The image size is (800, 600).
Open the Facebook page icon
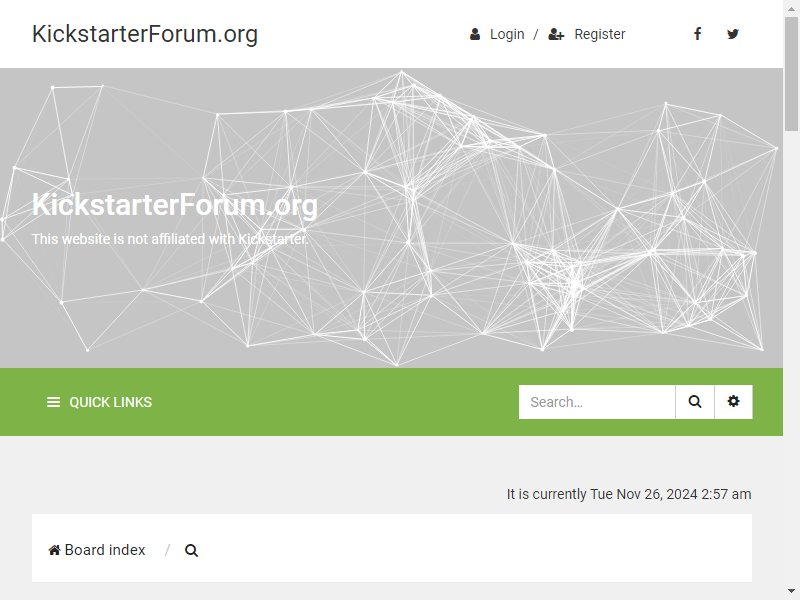point(697,34)
